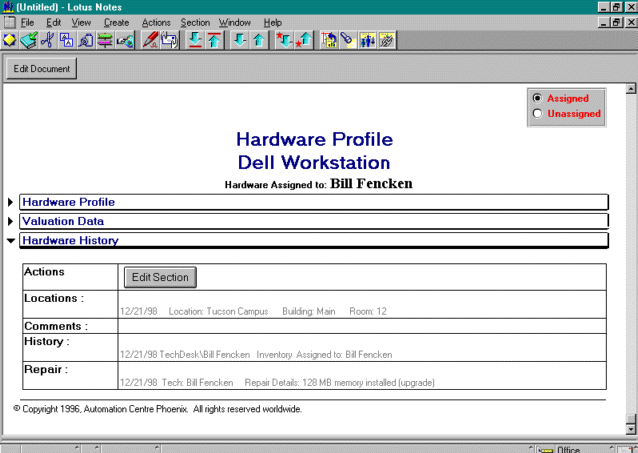
Task: Click the Valuation Data section title
Action: 63,221
